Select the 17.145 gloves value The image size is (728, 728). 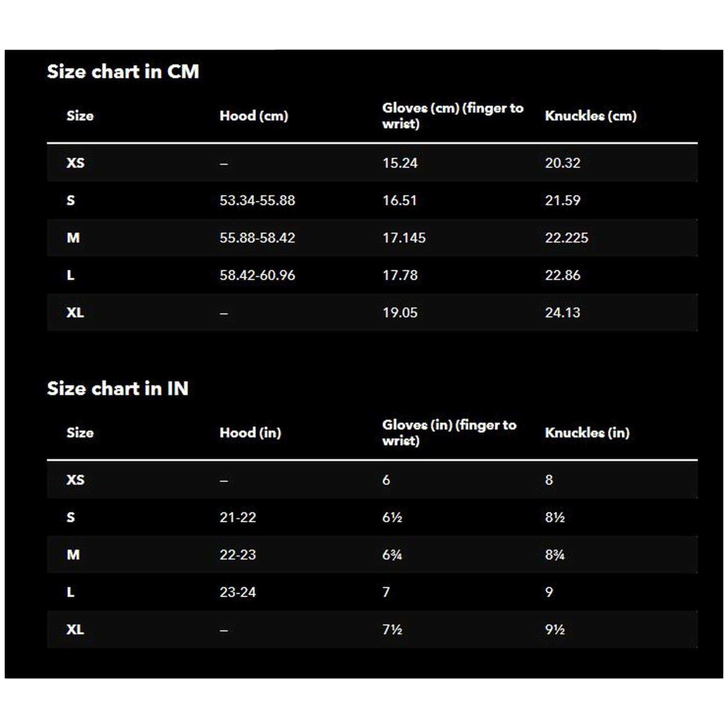click(404, 238)
